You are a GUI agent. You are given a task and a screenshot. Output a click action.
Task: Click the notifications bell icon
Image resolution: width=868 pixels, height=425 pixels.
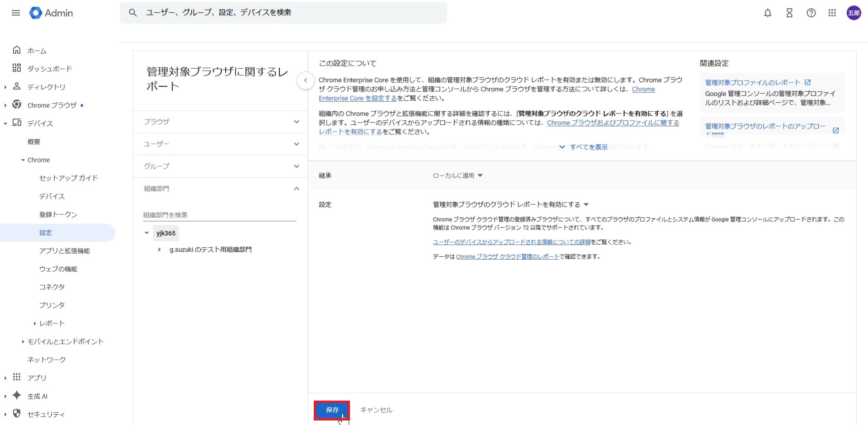click(x=768, y=13)
